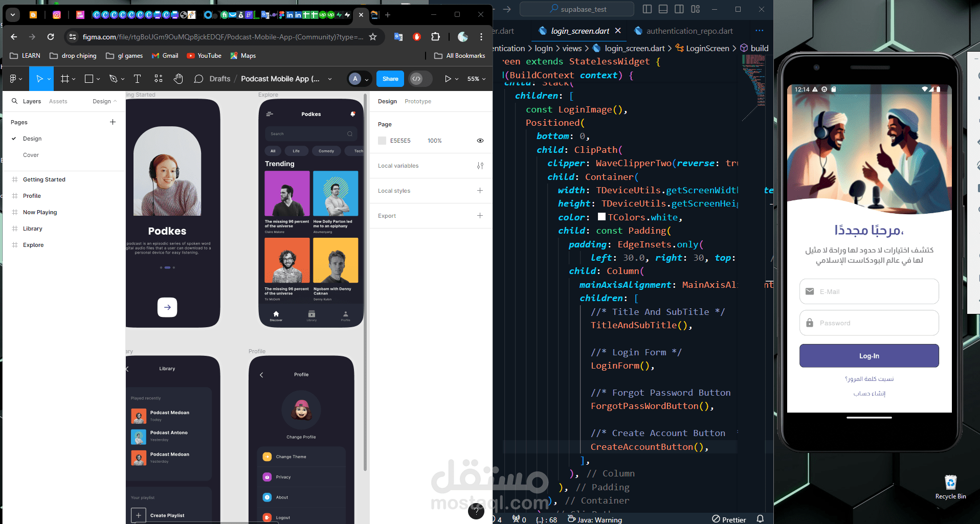Add an Export setting with plus
The height and width of the screenshot is (524, 980).
point(480,216)
